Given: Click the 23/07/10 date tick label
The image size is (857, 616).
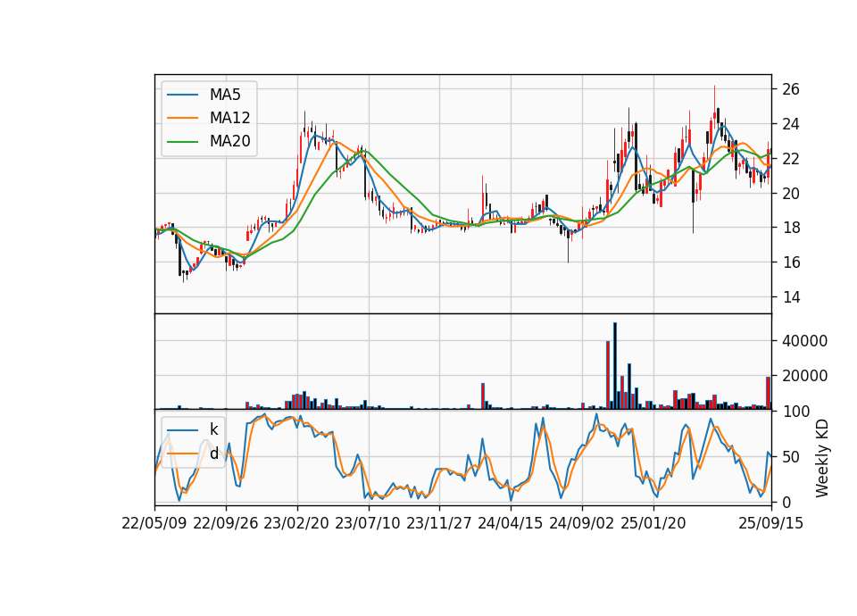Looking at the screenshot, I should [368, 523].
